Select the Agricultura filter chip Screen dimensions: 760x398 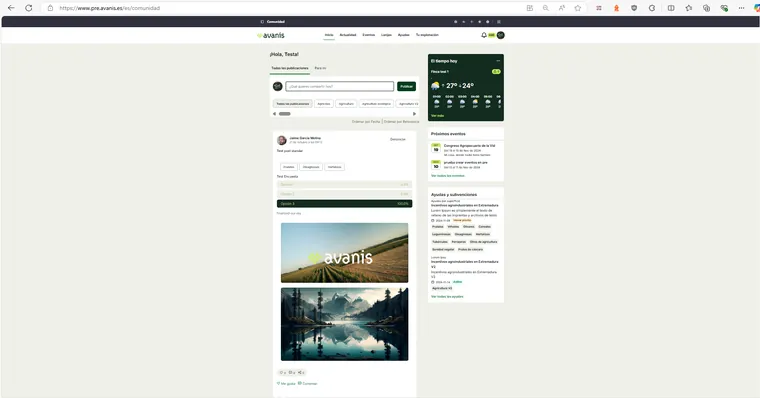(346, 104)
